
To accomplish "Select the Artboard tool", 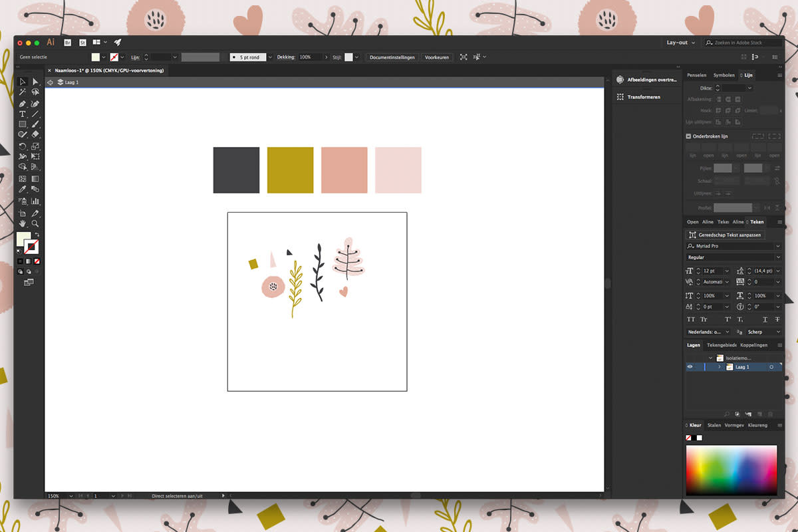I will pyautogui.click(x=23, y=213).
